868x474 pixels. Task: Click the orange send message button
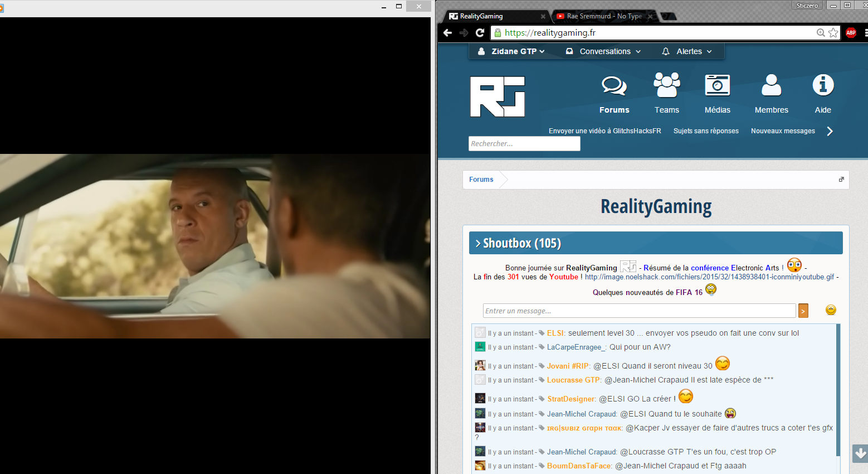click(803, 311)
